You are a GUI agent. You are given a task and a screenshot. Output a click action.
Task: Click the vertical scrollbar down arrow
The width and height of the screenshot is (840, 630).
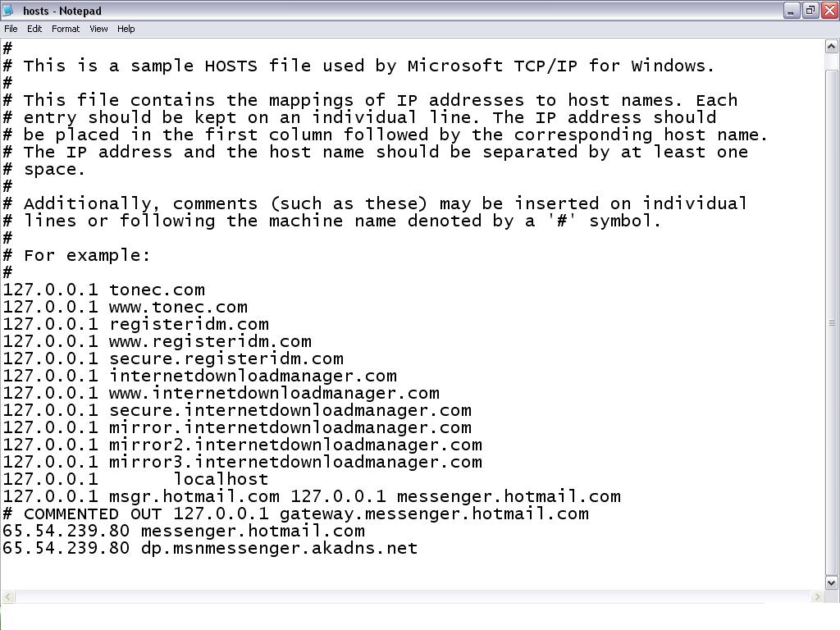pyautogui.click(x=831, y=582)
